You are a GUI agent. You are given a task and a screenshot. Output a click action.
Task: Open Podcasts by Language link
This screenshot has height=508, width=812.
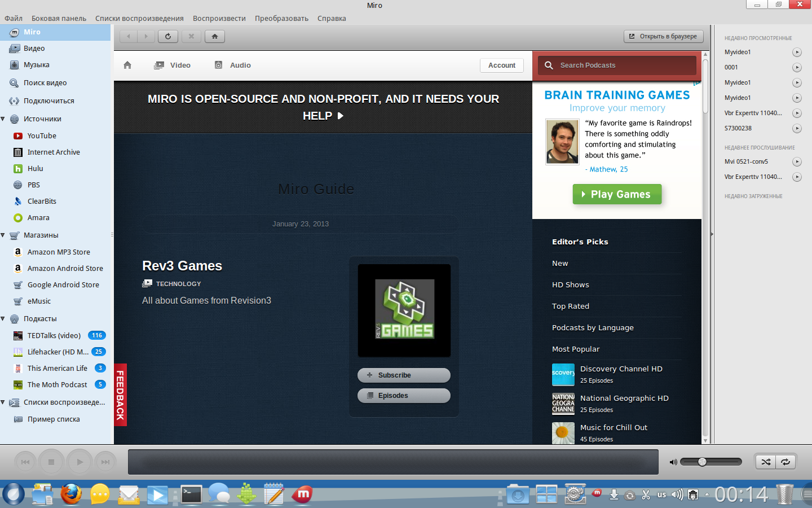pyautogui.click(x=593, y=328)
